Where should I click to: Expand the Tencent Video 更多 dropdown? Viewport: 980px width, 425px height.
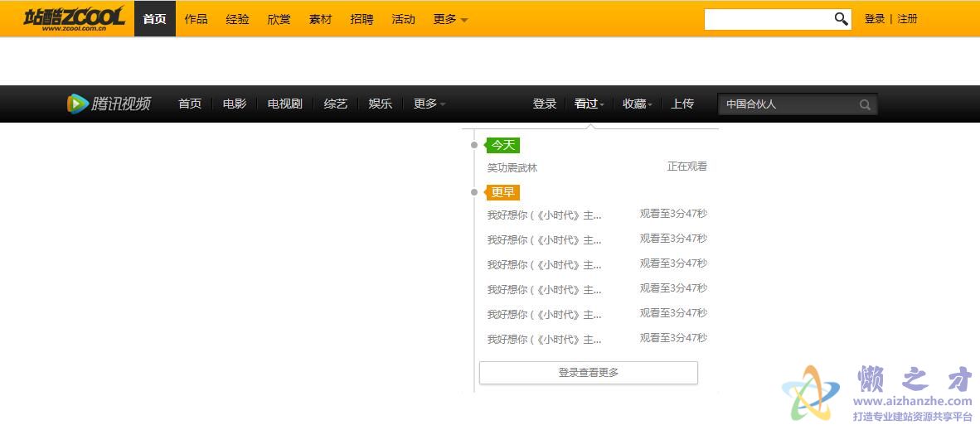(x=429, y=104)
